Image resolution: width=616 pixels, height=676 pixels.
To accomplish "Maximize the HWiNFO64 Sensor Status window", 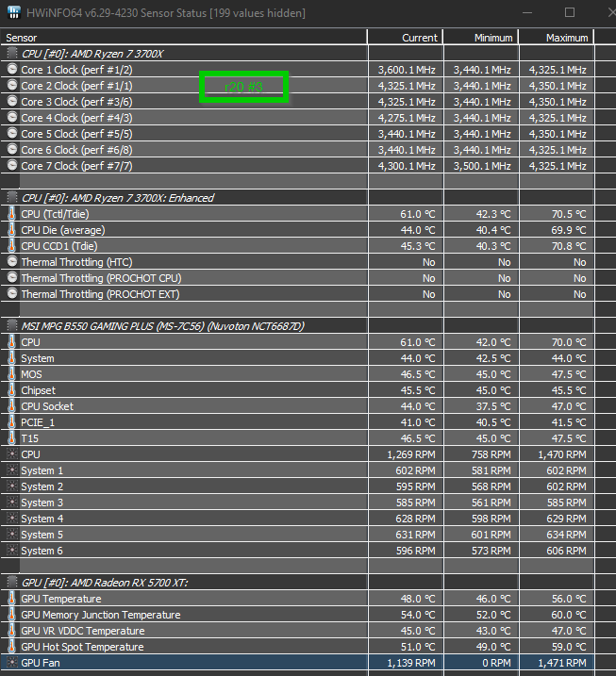I will (x=570, y=12).
